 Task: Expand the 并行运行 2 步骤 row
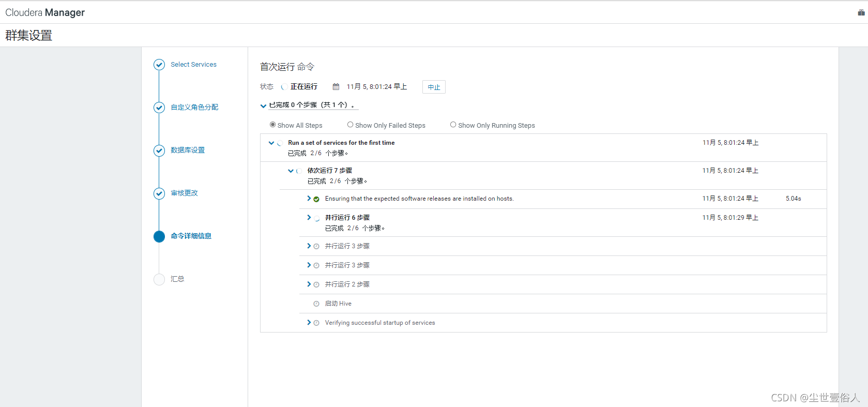(309, 284)
